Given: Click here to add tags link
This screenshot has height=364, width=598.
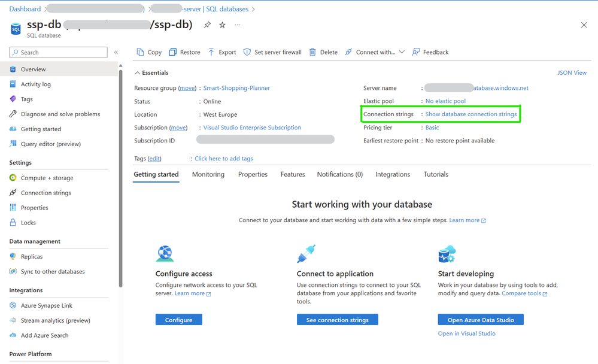Looking at the screenshot, I should coord(223,158).
